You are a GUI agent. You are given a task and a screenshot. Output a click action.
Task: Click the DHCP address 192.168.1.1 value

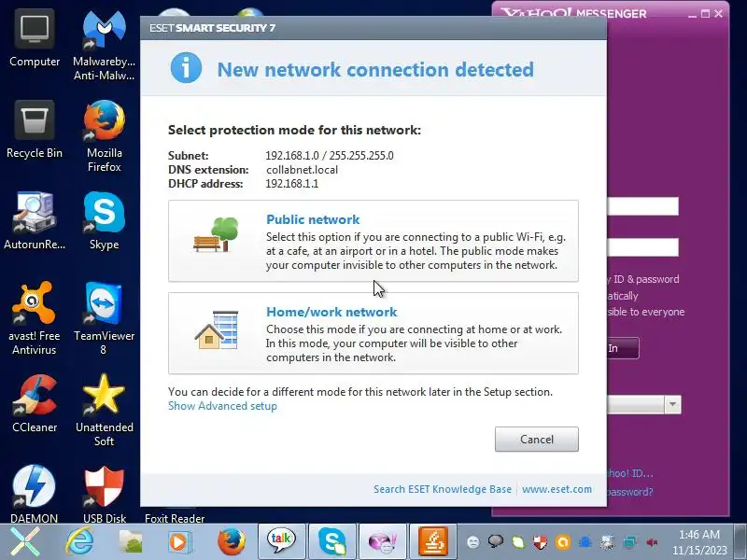[x=291, y=184]
